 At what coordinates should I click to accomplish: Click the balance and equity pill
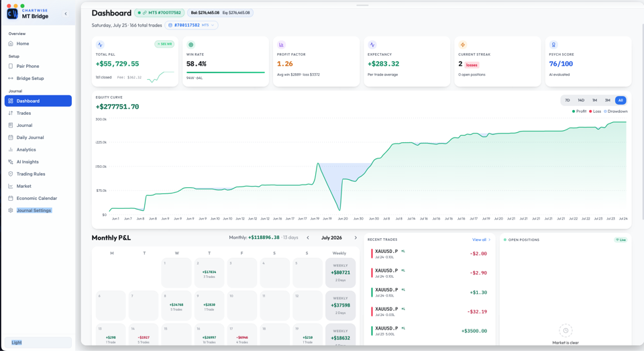[220, 13]
